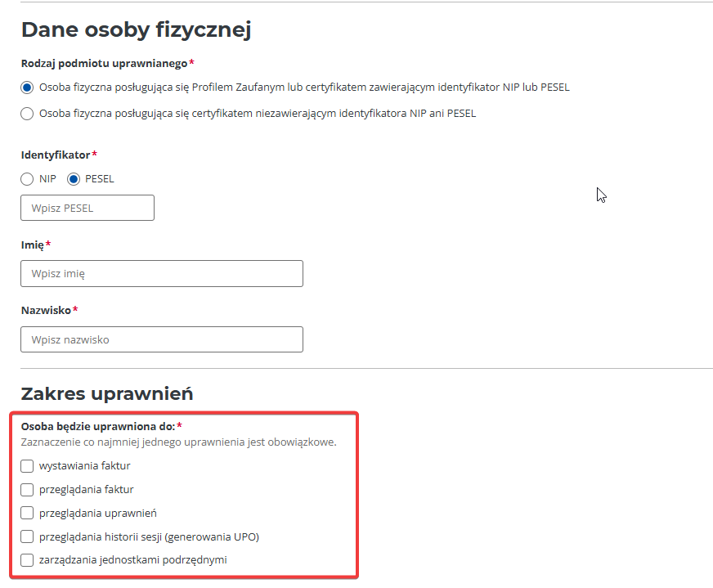The width and height of the screenshot is (713, 588).
Task: Click into the 'Wpisz imię' text field
Action: click(x=162, y=274)
